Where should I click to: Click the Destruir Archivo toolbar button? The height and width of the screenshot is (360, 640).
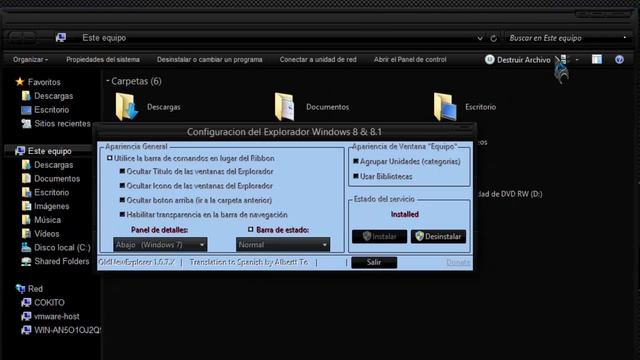pyautogui.click(x=518, y=60)
